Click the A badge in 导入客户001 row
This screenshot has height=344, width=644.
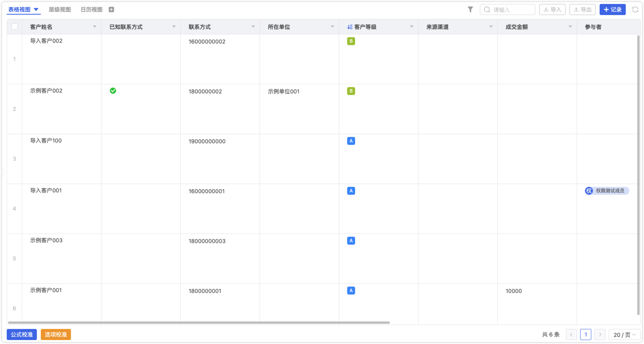coord(351,191)
